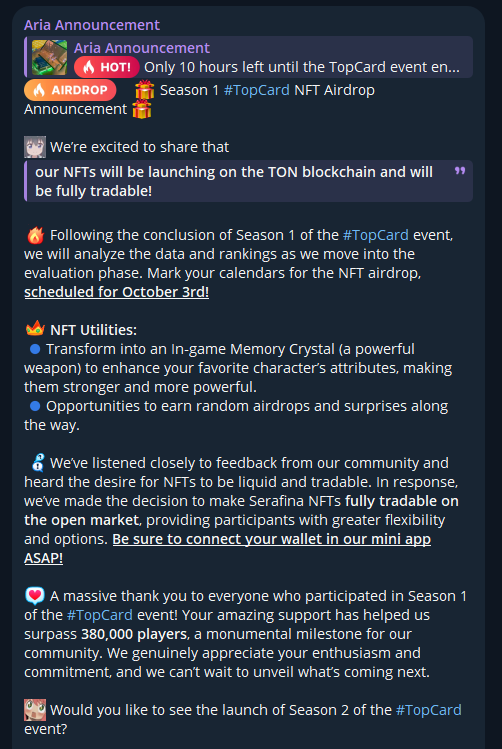Viewport: 502px width, 749px height.
Task: Click the crown emoji next to NFT Utilities
Action: point(35,329)
